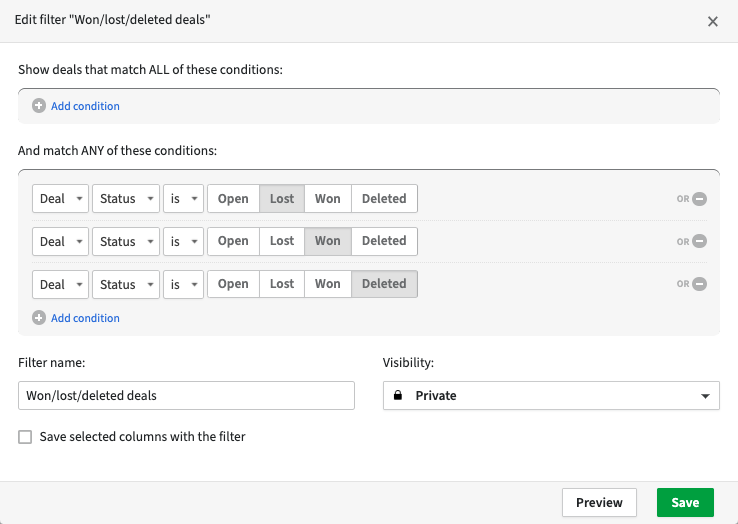
Task: Remove the third condition row with minus icon
Action: click(700, 284)
